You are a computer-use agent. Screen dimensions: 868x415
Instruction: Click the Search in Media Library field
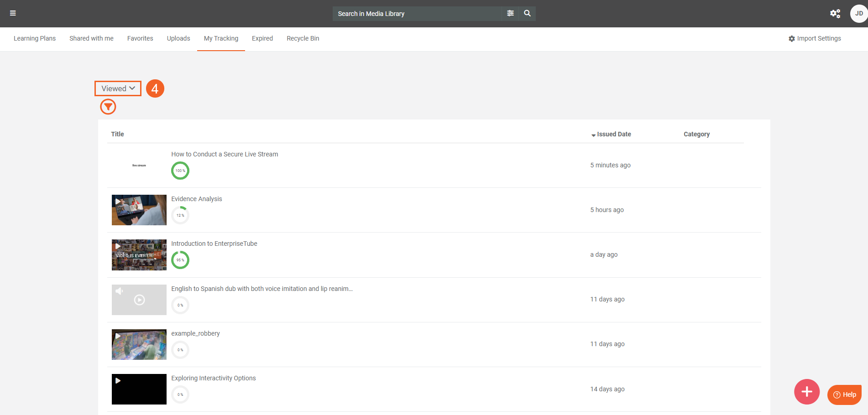[417, 14]
